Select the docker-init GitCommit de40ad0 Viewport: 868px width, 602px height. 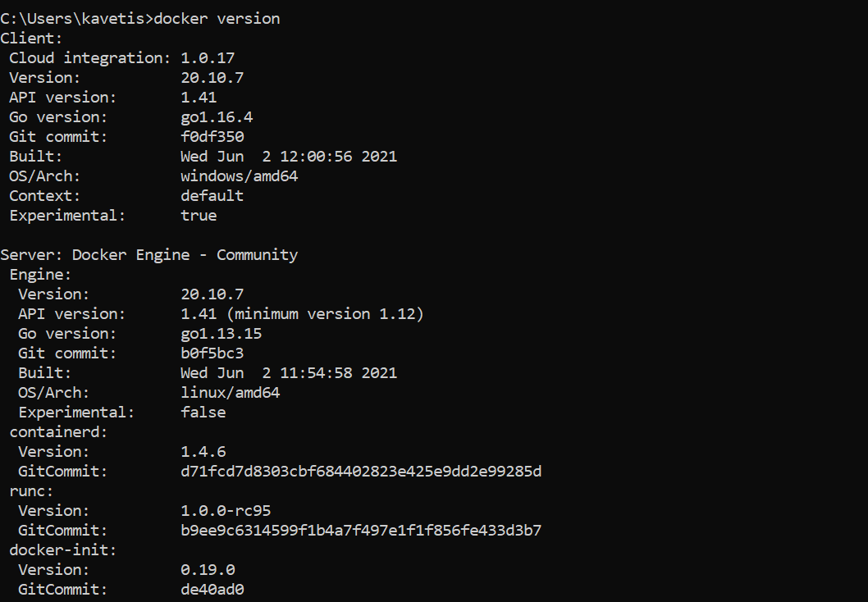pyautogui.click(x=212, y=590)
